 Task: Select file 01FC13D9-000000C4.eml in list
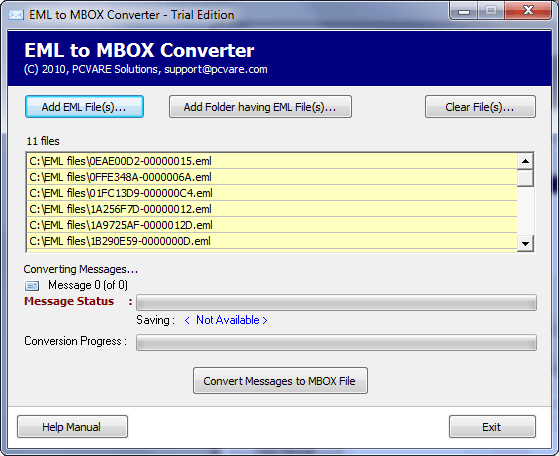pos(272,193)
